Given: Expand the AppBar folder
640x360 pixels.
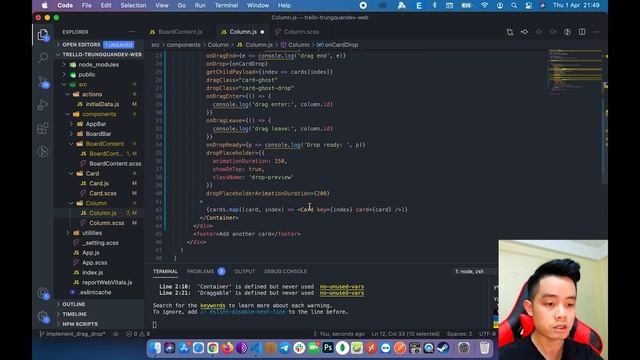Looking at the screenshot, I should point(96,124).
